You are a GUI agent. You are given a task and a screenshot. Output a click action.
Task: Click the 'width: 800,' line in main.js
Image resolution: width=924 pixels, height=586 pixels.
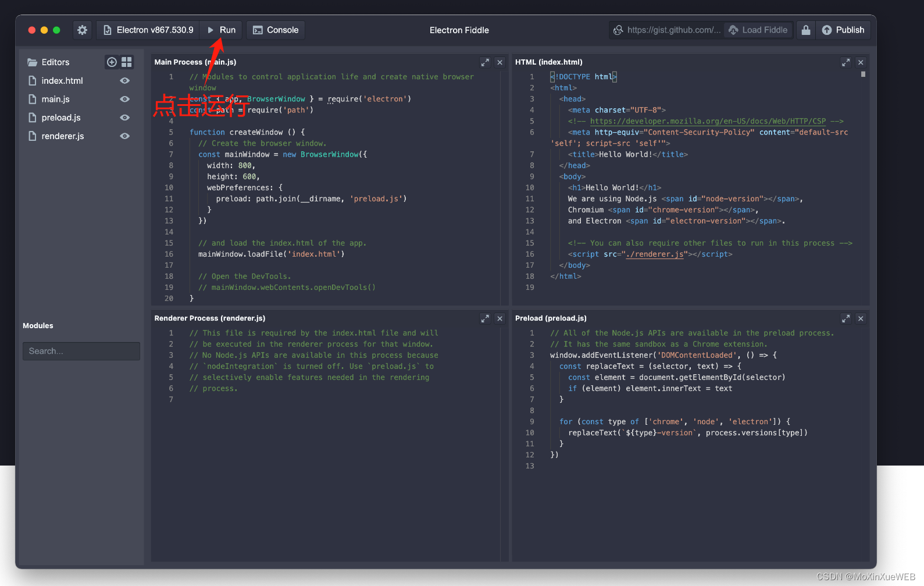point(231,165)
